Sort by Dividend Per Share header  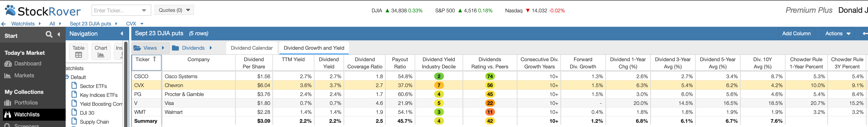(254, 63)
